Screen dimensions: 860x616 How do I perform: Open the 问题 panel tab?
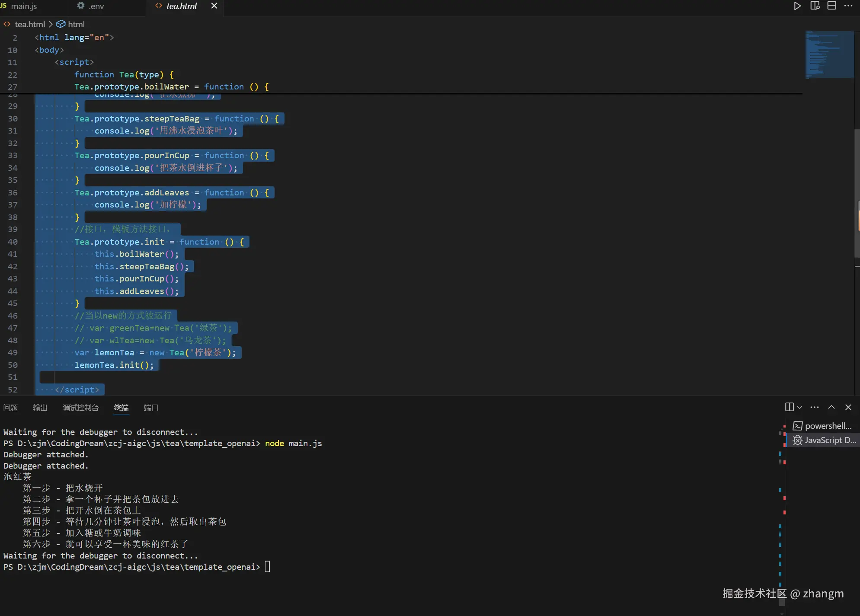click(10, 408)
